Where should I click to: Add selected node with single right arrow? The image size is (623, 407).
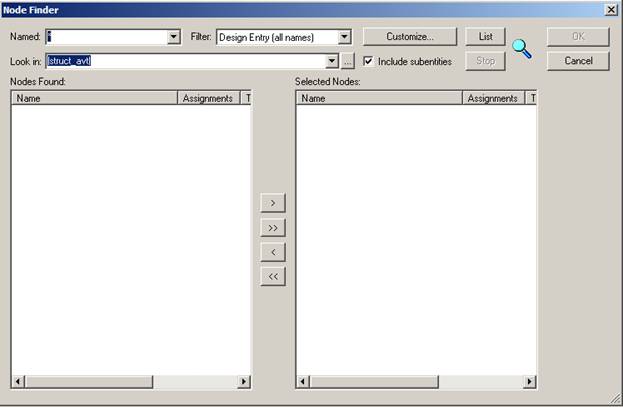[x=273, y=203]
